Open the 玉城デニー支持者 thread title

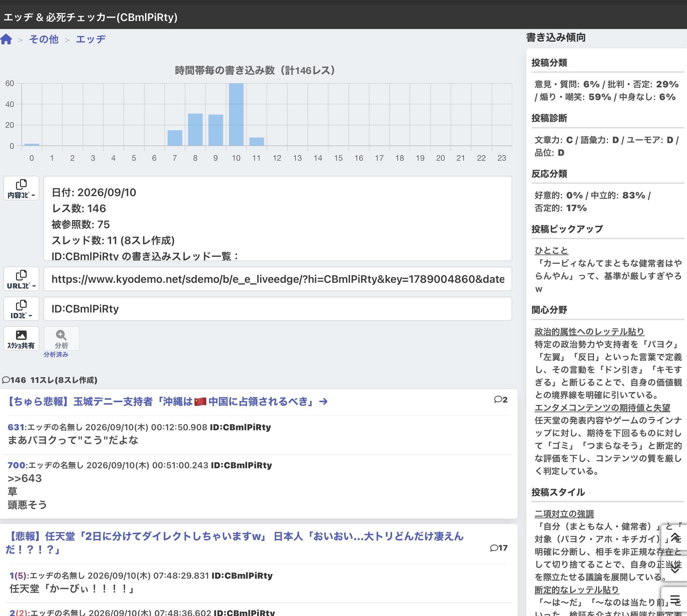click(167, 402)
